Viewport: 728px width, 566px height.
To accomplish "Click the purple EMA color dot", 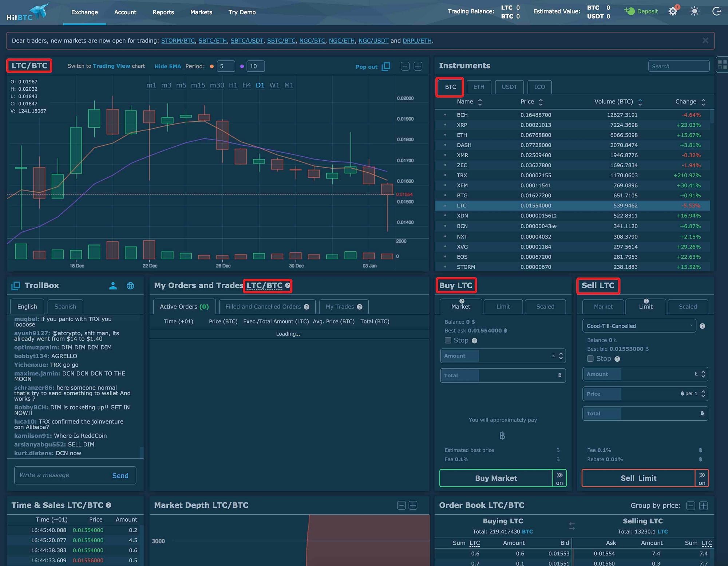I will pos(242,66).
